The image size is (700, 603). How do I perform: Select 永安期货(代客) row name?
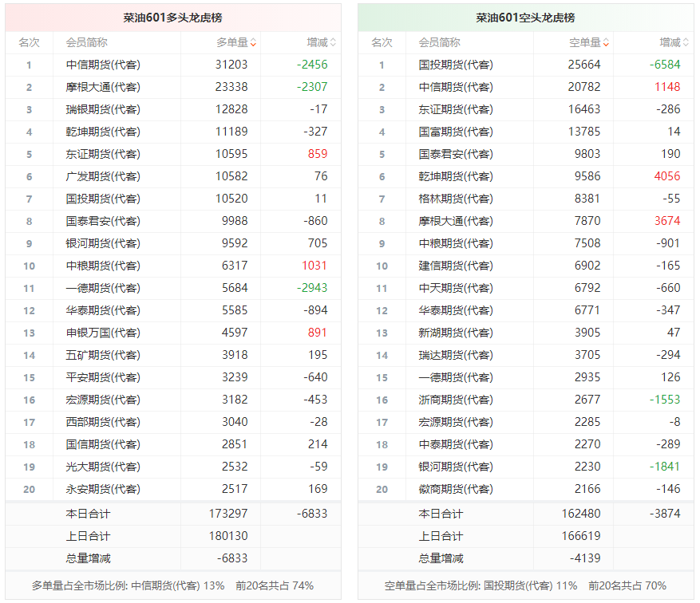103,489
